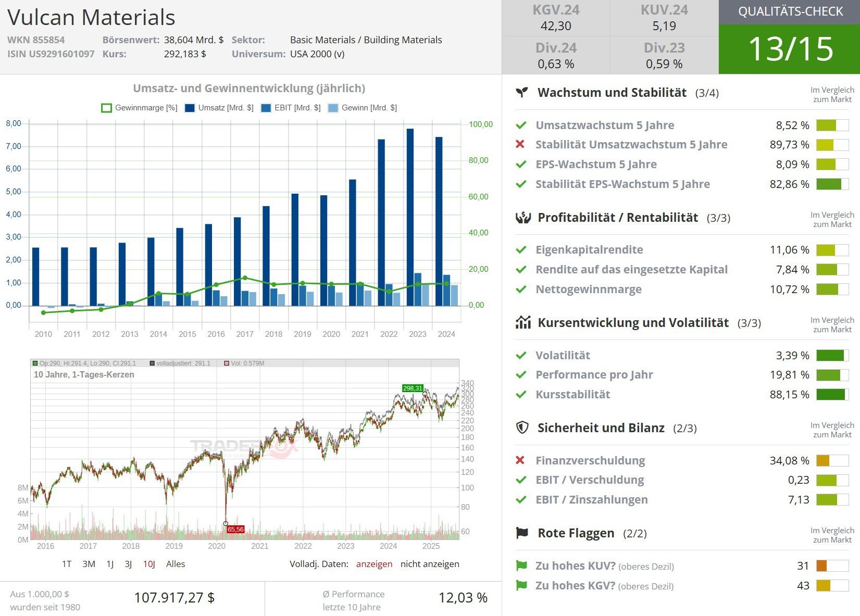This screenshot has width=860, height=616.
Task: Toggle the Umsatz [Mrd. $] legend series
Action: coord(219,108)
